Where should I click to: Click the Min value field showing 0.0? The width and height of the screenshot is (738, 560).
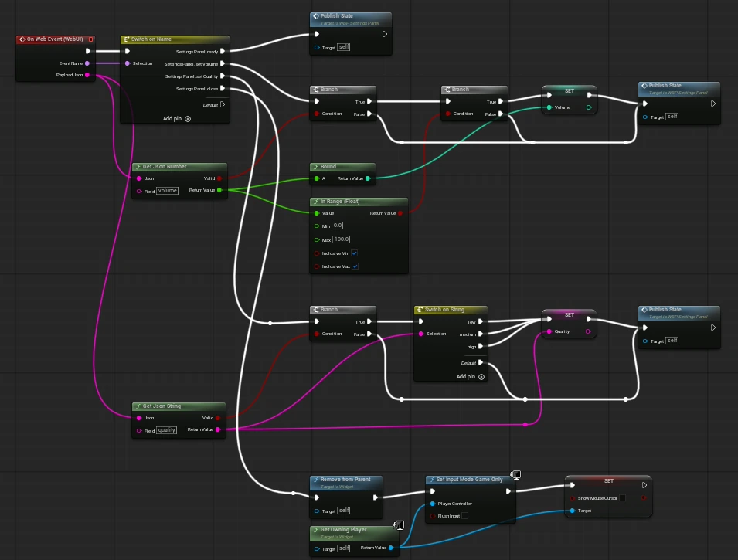[338, 226]
